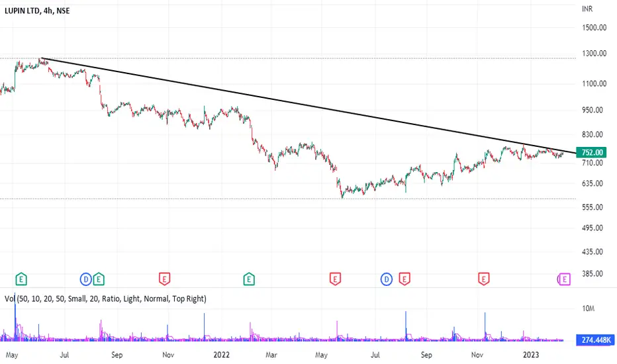Image resolution: width=617 pixels, height=364 pixels.
Task: Click the 2023 label on the time axis
Action: click(531, 355)
